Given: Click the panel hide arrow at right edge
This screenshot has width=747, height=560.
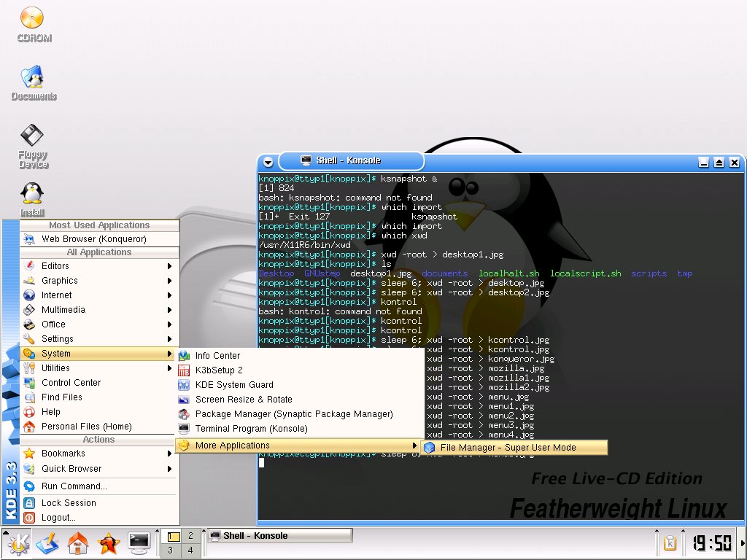Looking at the screenshot, I should 742,542.
